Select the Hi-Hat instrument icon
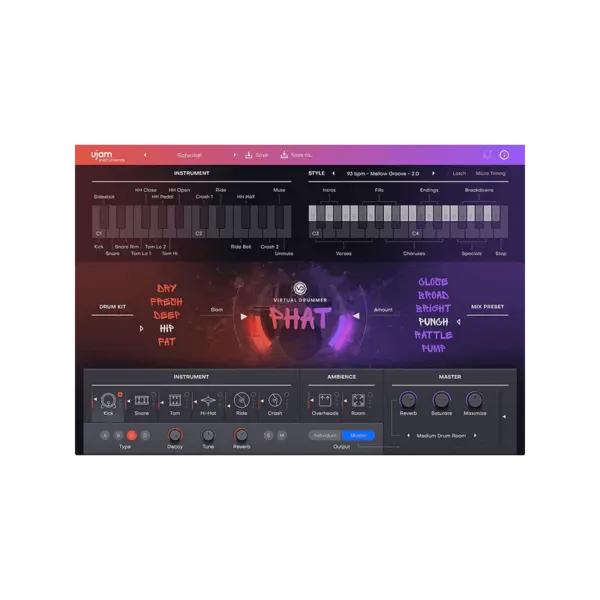The image size is (600, 600). coord(208,401)
